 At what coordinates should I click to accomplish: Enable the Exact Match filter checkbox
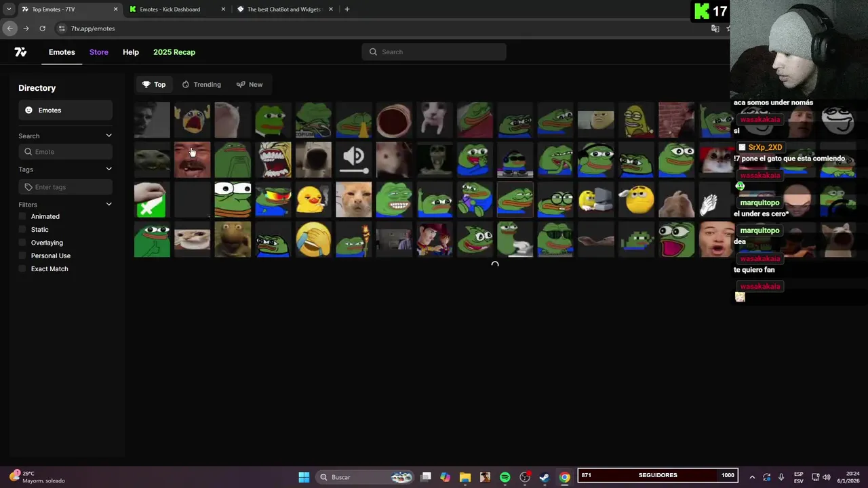tap(22, 269)
